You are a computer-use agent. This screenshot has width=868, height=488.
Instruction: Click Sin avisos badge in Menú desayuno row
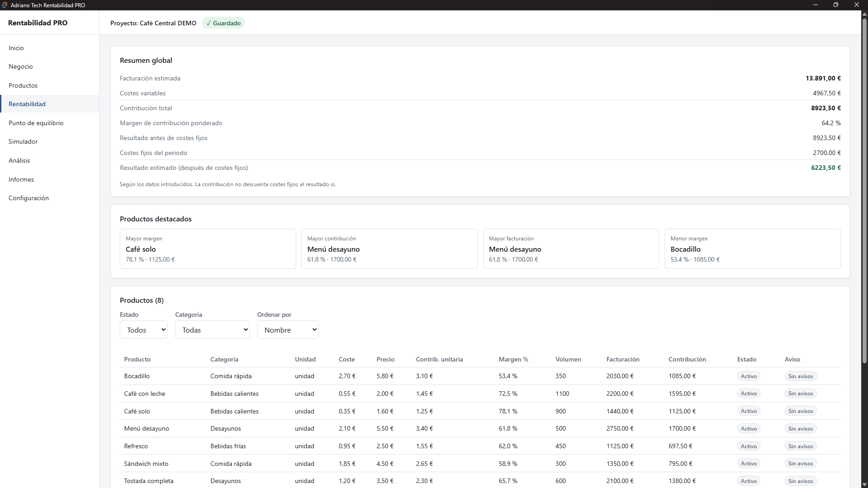[x=801, y=428]
